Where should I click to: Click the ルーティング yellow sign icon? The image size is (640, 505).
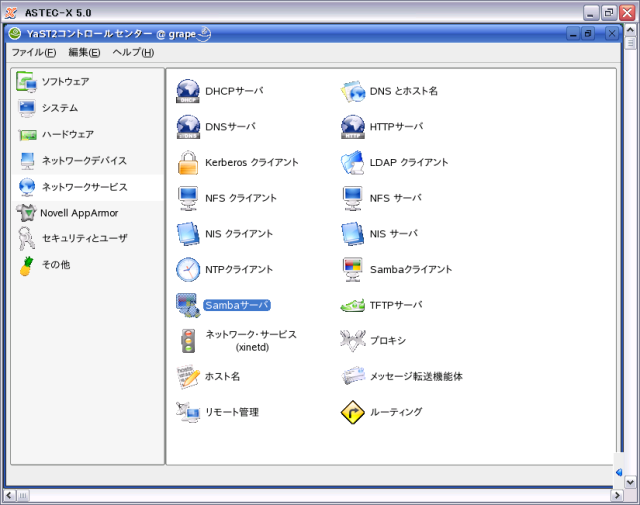(353, 412)
